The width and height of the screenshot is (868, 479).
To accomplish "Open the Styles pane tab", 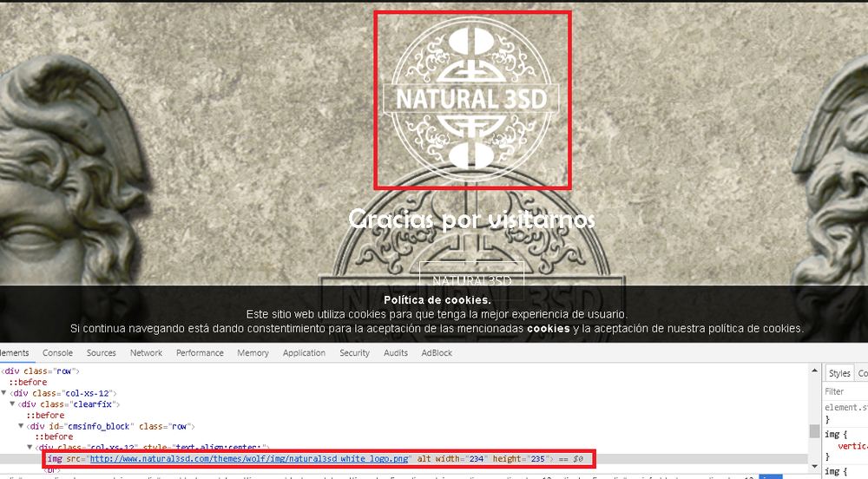I will 839,373.
